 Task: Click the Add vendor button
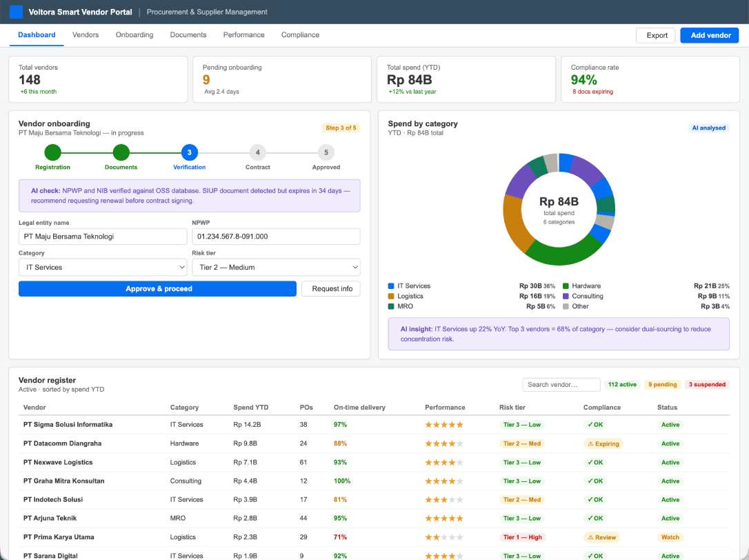tap(710, 35)
